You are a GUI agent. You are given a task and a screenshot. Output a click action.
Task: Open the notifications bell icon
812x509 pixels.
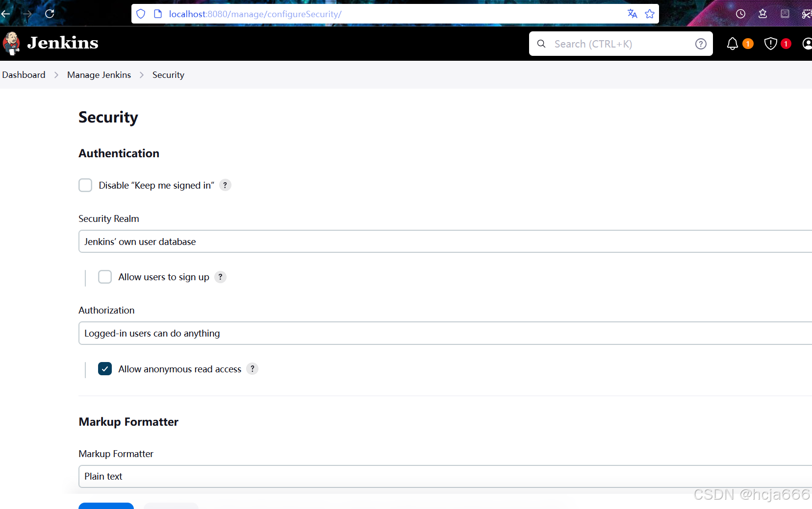(x=732, y=44)
